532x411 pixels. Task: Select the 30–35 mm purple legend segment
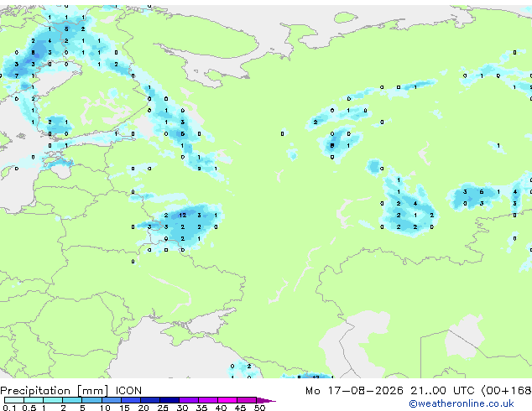tap(189, 400)
